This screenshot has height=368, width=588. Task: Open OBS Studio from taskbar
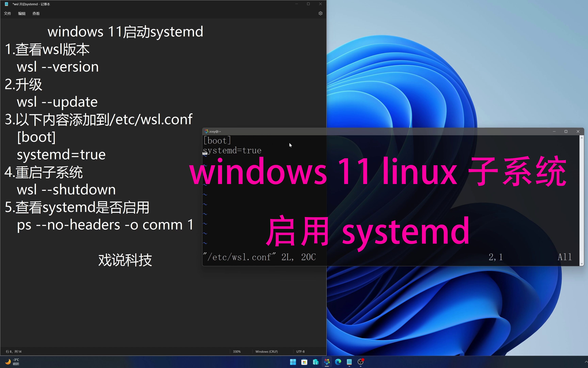361,362
